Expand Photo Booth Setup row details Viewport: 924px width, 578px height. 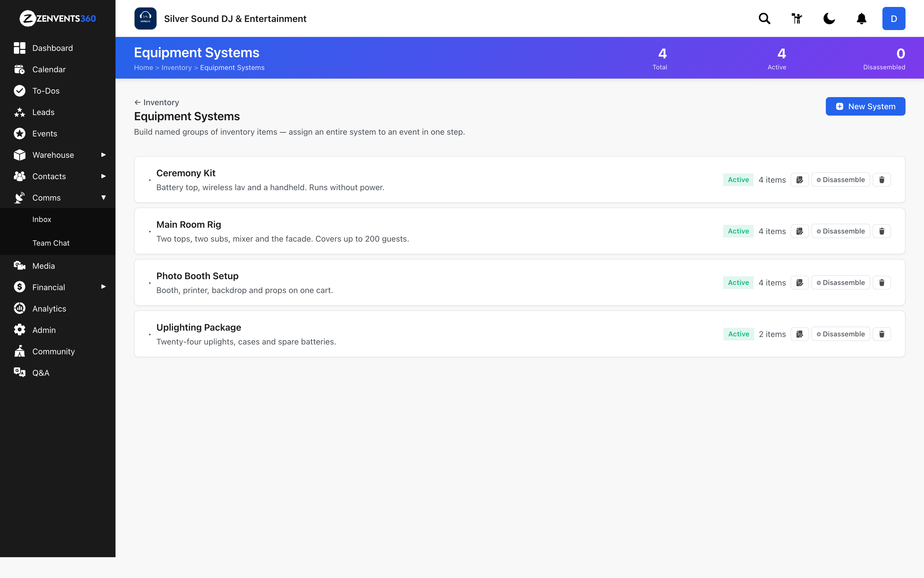pyautogui.click(x=150, y=283)
